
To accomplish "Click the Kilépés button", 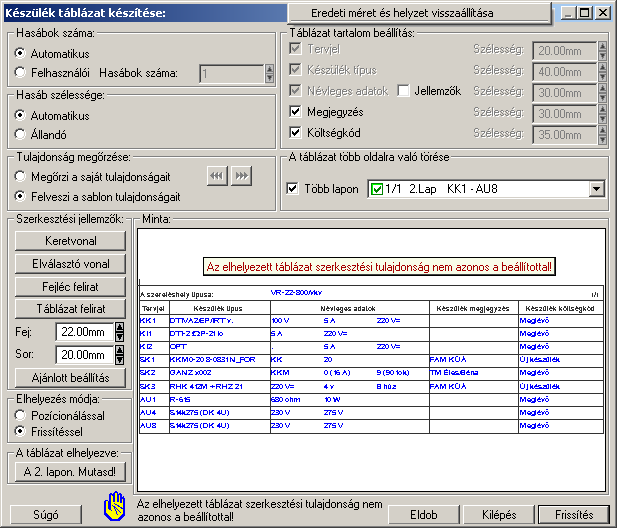I will 499,515.
